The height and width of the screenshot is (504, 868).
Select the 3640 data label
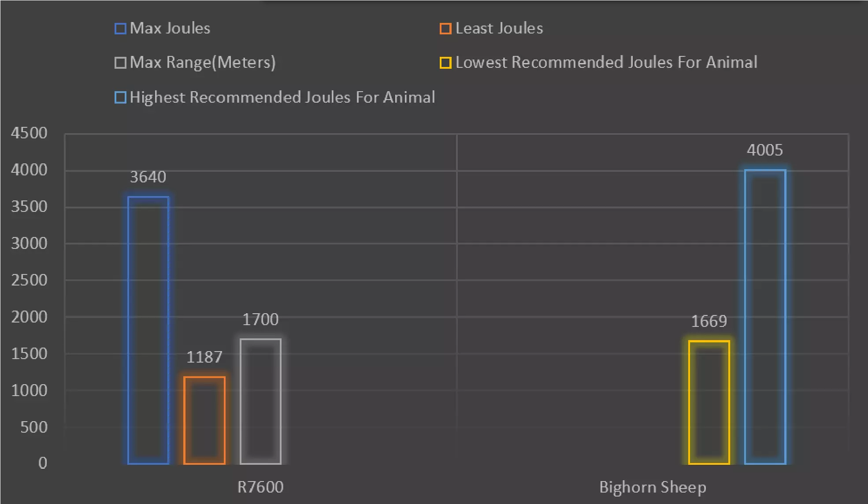(148, 177)
